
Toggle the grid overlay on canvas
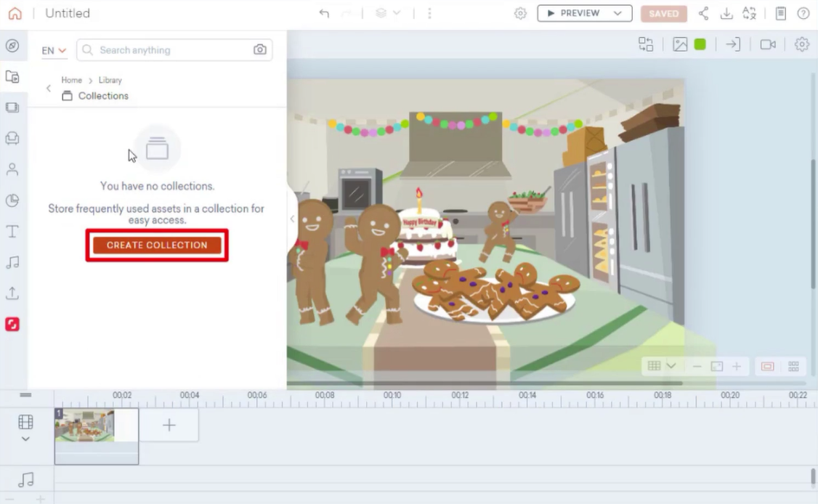coord(655,366)
